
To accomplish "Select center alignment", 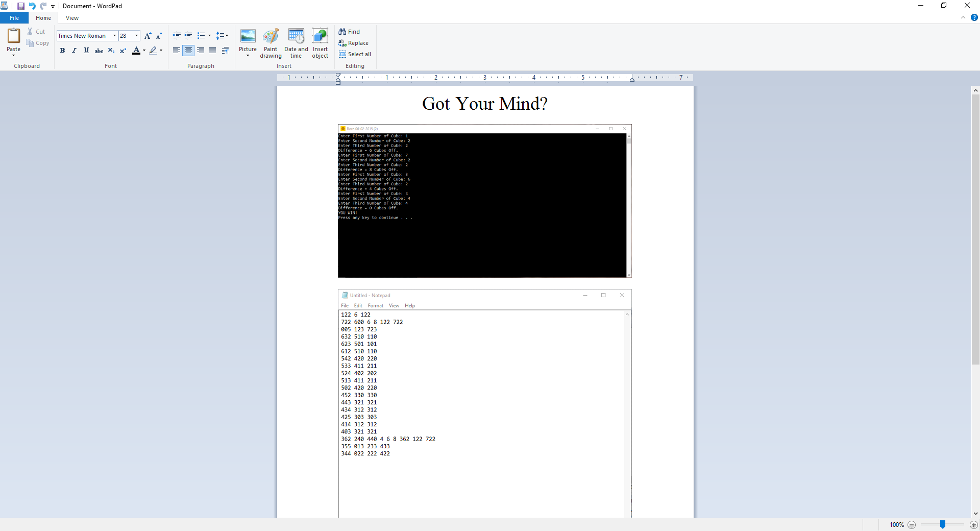I will pos(188,51).
